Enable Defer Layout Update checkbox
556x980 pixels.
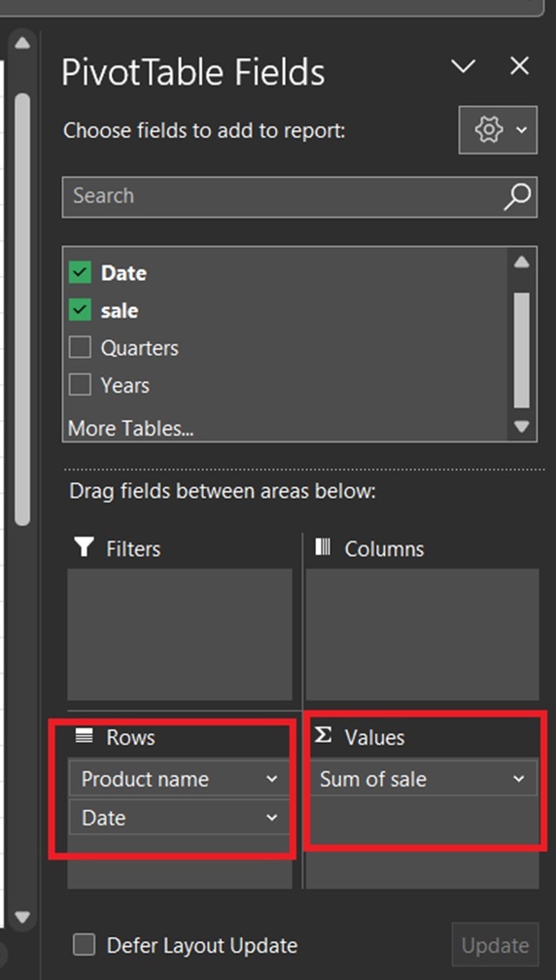click(85, 945)
